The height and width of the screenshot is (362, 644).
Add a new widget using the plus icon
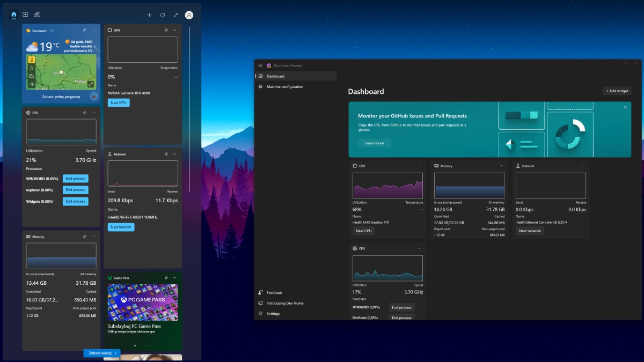click(x=149, y=15)
